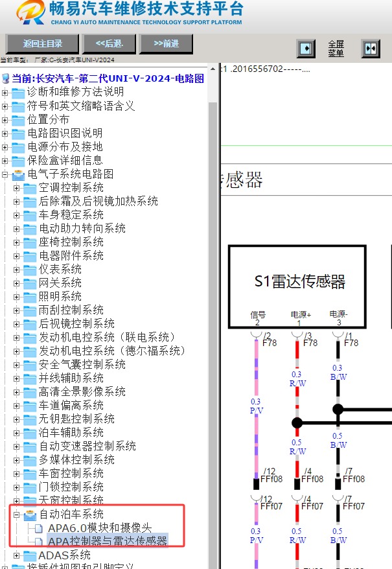
Task: Open 发动机电控系统（联电系统）
Action: pos(107,337)
